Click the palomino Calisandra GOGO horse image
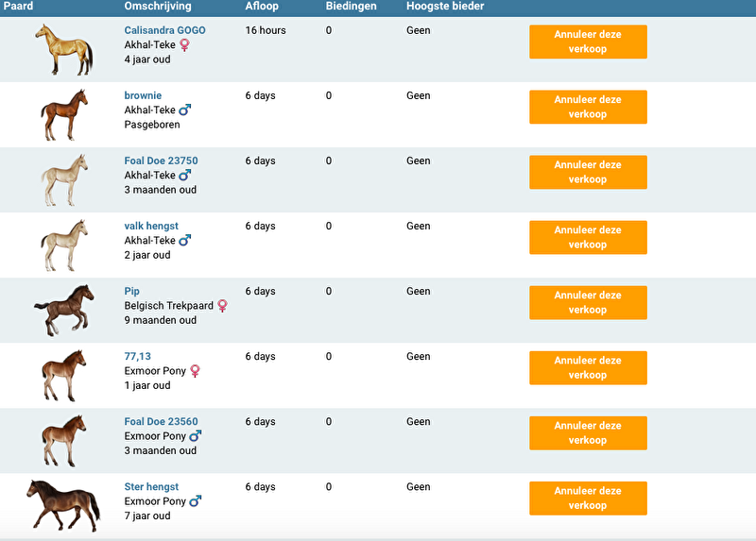 (x=64, y=49)
